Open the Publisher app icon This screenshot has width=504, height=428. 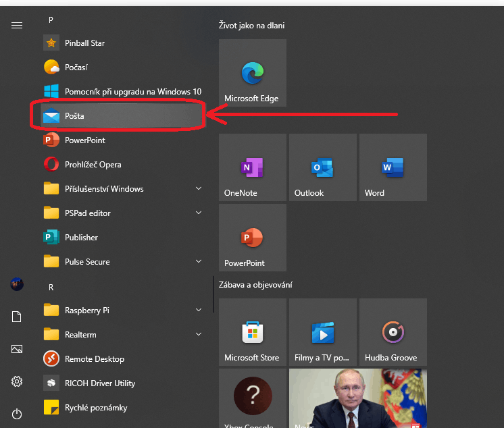pos(51,237)
